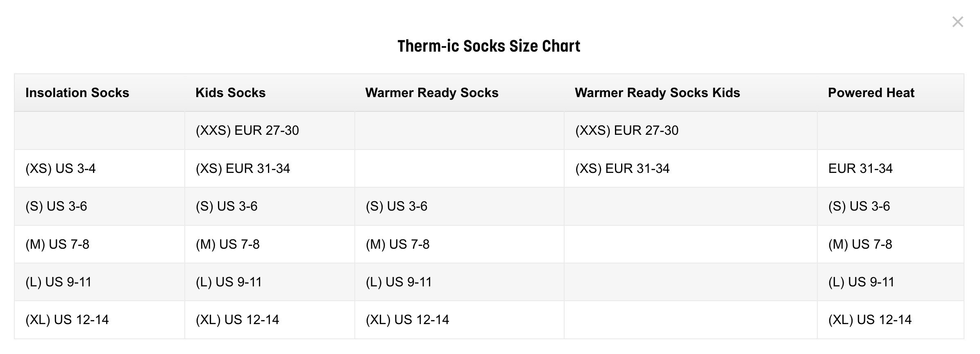This screenshot has height=354, width=980.
Task: Click Powered Heat EUR 31-34 cell
Action: coord(860,168)
